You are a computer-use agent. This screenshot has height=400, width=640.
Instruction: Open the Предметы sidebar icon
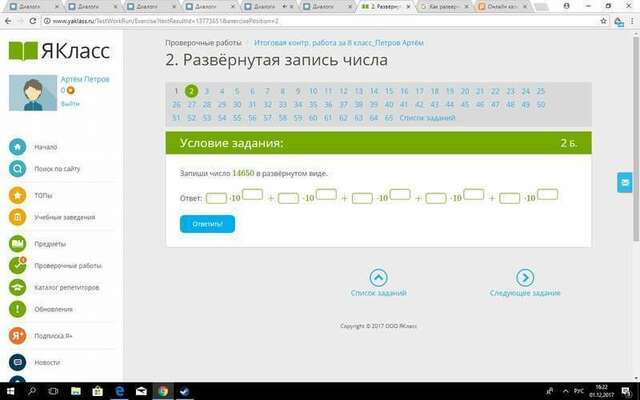click(18, 244)
